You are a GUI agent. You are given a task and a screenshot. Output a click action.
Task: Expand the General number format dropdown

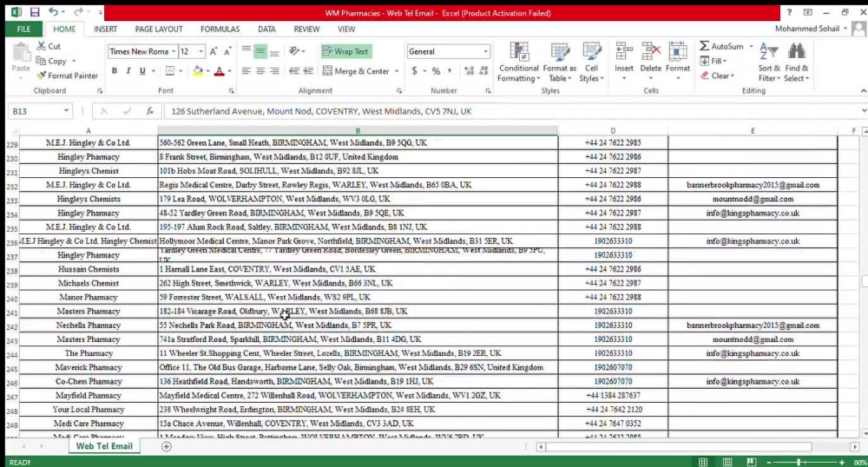pyautogui.click(x=485, y=51)
